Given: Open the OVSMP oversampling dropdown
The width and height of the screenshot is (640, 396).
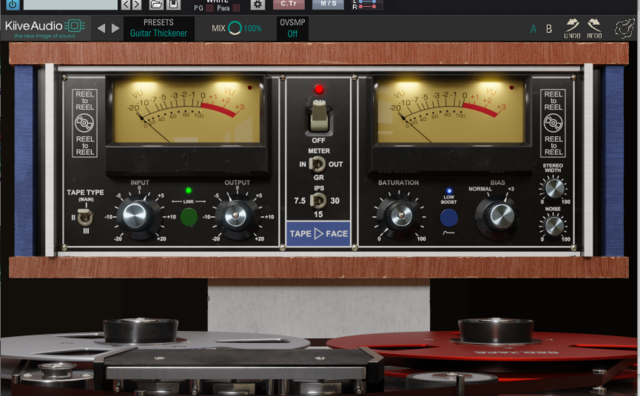Looking at the screenshot, I should [x=292, y=28].
